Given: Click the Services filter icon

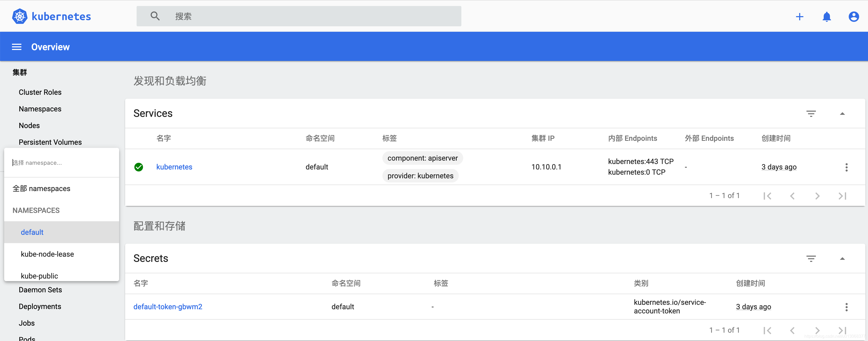Looking at the screenshot, I should [x=811, y=114].
